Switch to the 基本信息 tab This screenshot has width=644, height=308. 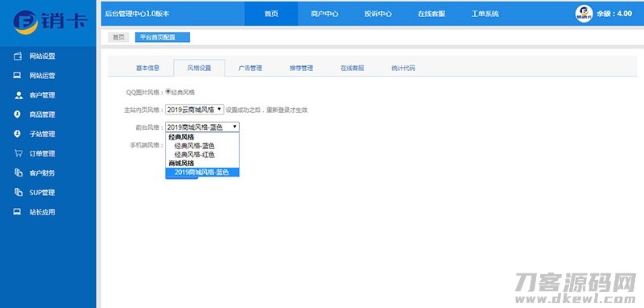(x=148, y=69)
